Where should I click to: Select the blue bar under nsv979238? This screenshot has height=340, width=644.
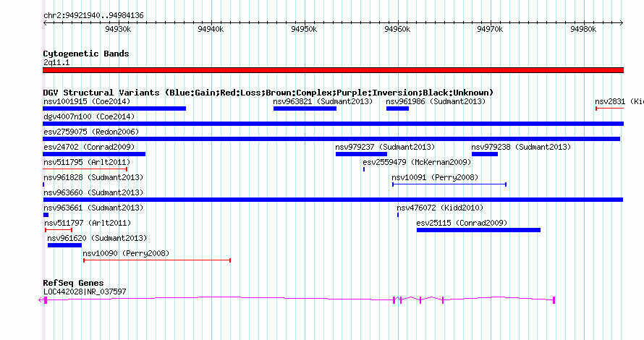[485, 154]
